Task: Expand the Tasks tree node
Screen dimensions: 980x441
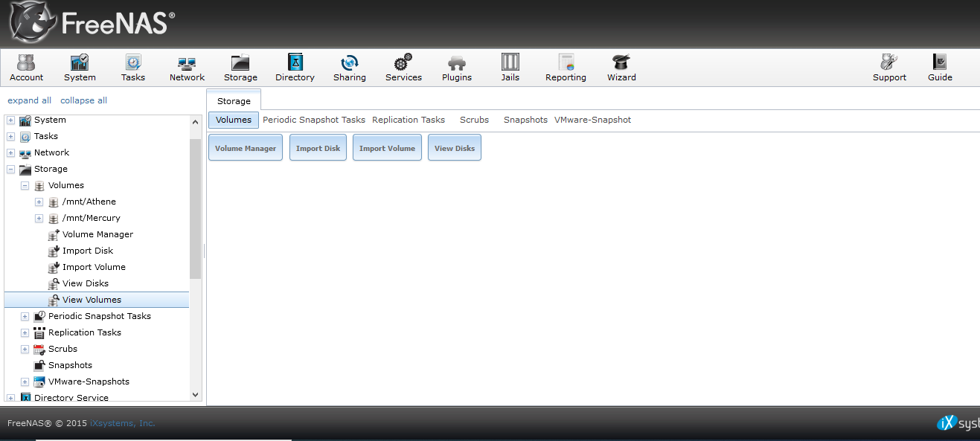Action: tap(10, 137)
